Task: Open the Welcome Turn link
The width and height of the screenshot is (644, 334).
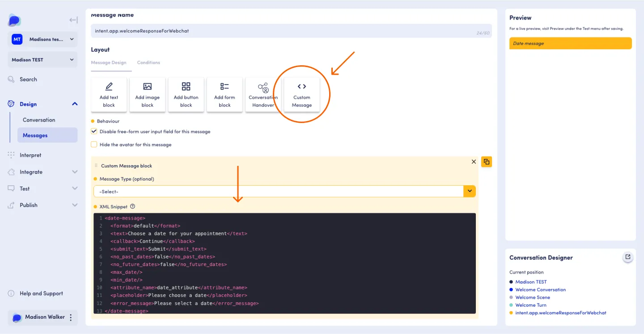Action: [531, 305]
